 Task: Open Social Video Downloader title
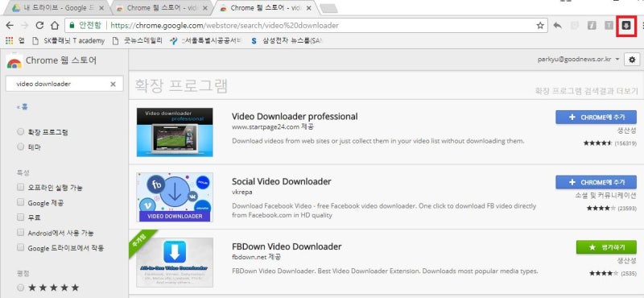pyautogui.click(x=281, y=181)
